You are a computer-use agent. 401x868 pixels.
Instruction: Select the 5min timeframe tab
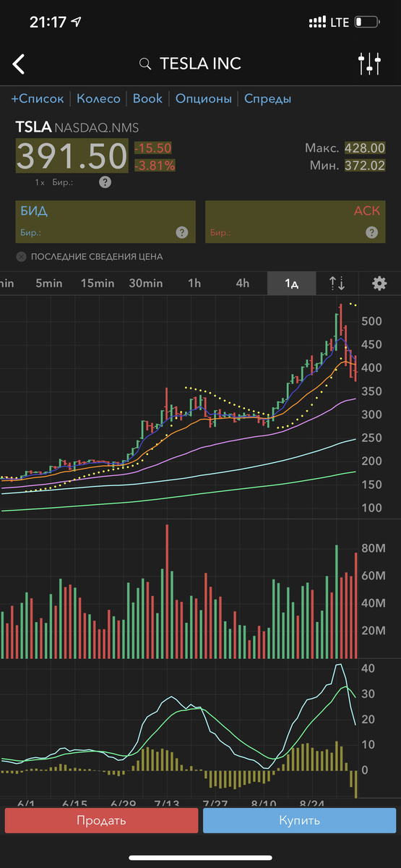coord(48,284)
